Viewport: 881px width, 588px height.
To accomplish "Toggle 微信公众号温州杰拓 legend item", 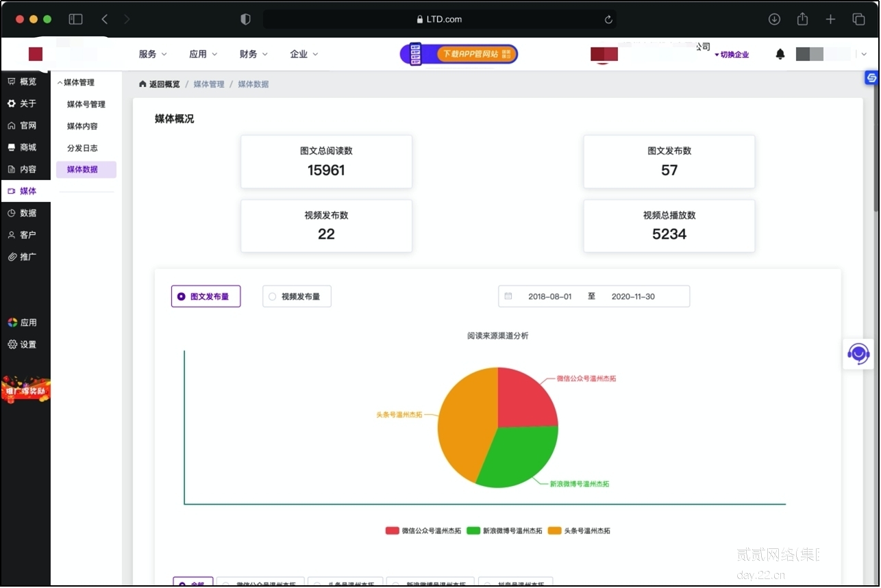I will (x=423, y=531).
